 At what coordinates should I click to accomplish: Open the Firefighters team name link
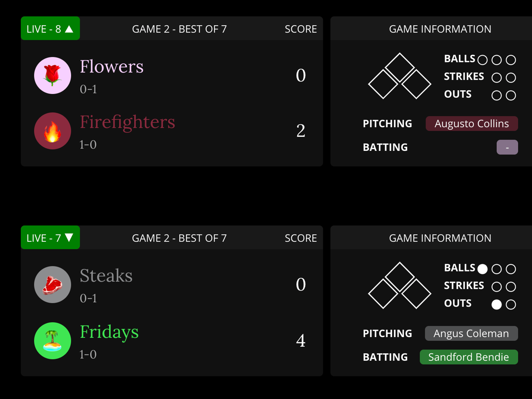(127, 122)
